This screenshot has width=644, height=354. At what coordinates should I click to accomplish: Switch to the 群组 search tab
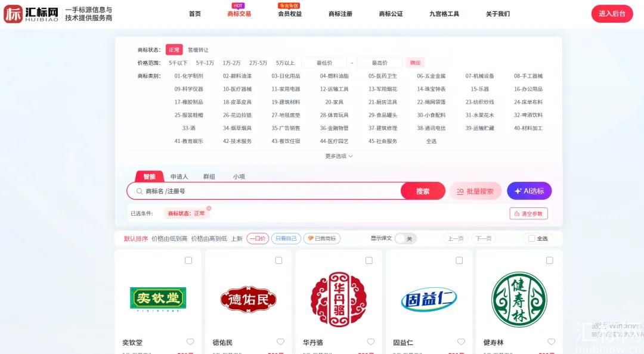tap(209, 176)
